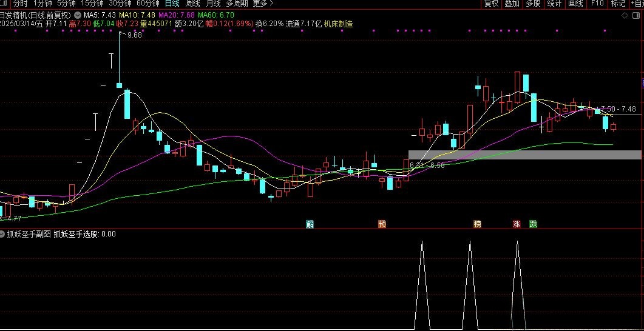Select the 30分钟 period tab
The image size is (644, 331).
coord(120,4)
